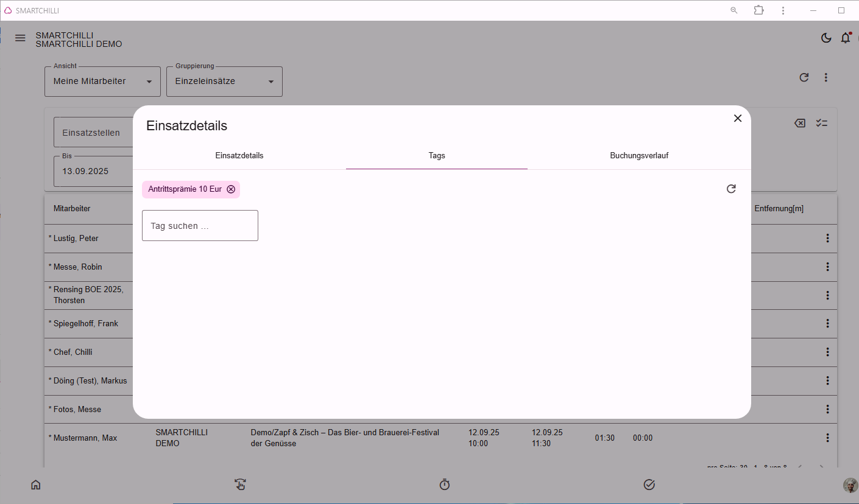859x504 pixels.
Task: Close the Einsatzdetails dialog
Action: tap(738, 118)
